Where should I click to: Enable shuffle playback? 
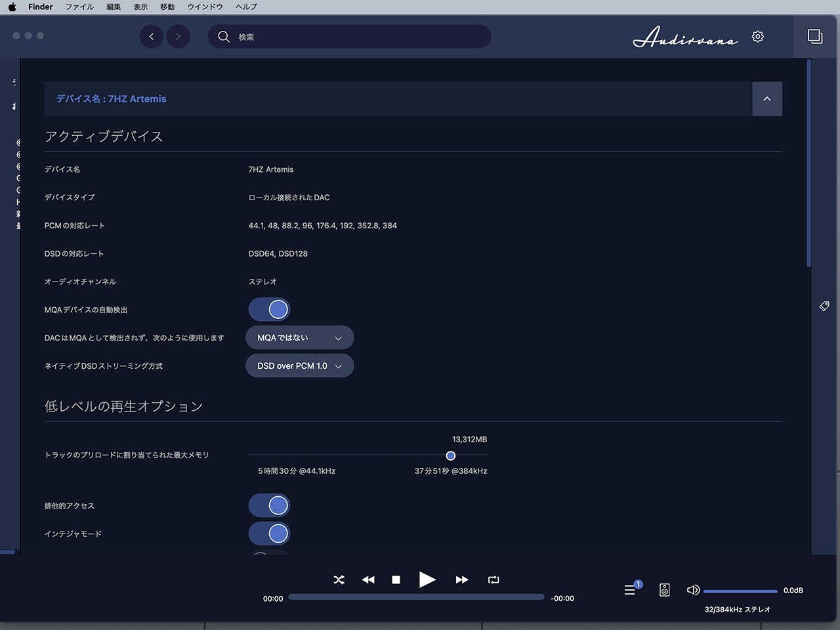click(x=339, y=579)
